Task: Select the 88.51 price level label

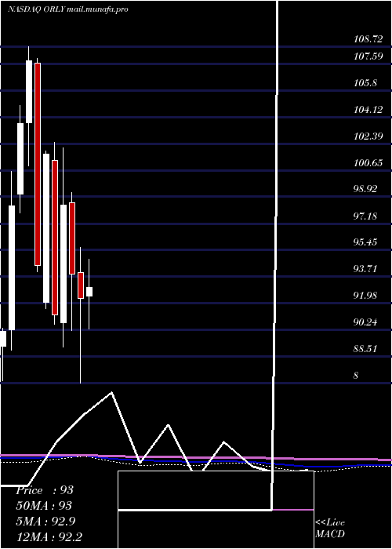Action: [366, 349]
